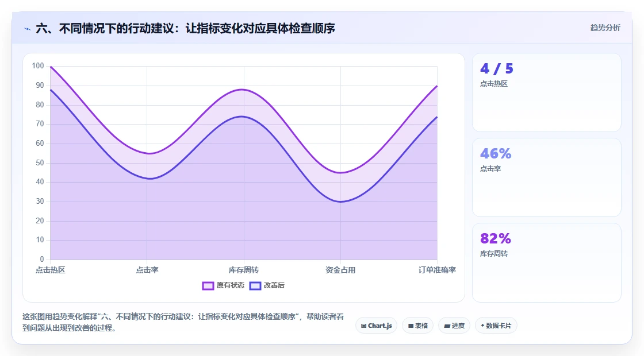
Task: Click the section title 六、不同情况下的行动建议
Action: point(185,28)
